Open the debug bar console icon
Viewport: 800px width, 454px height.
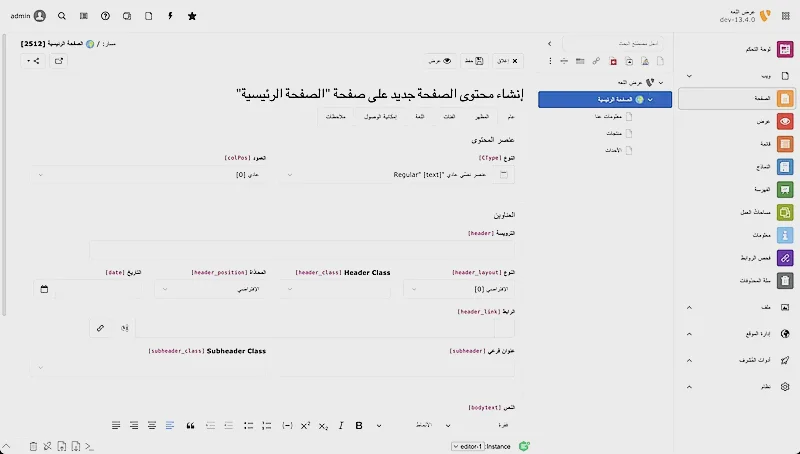pos(89,446)
